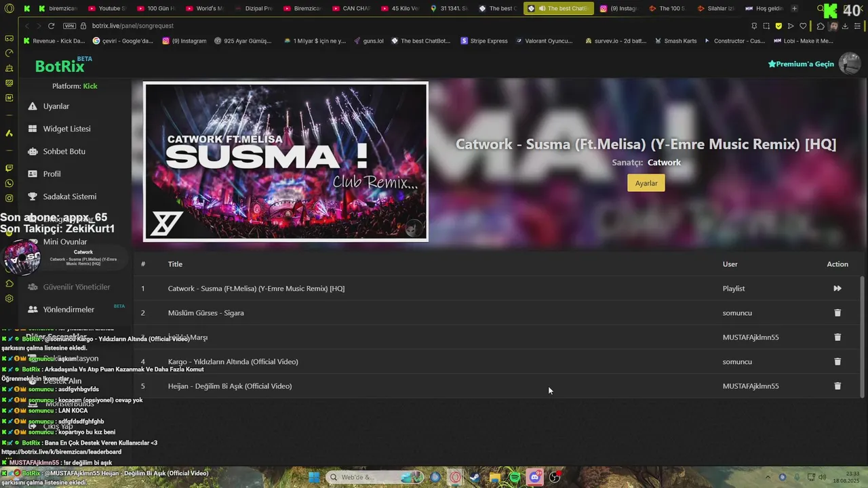Open new browser tab with plus
Screen dimensions: 868x488
[794, 8]
